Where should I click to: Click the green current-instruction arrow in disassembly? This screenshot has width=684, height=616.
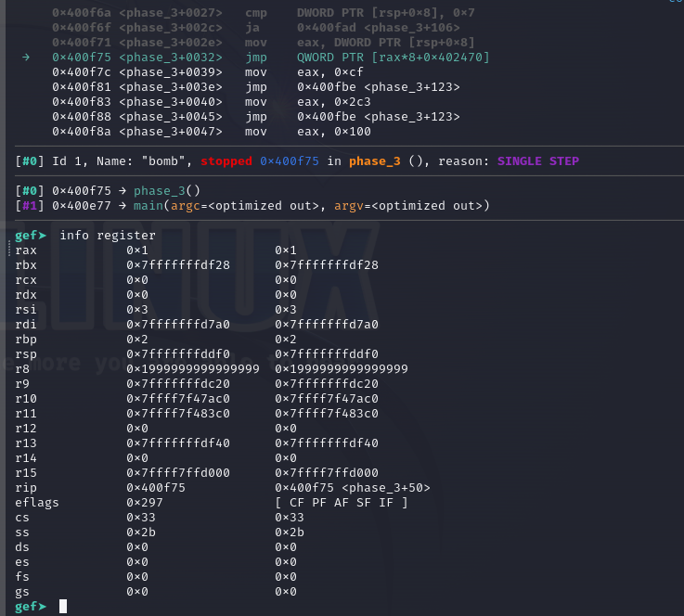click(27, 58)
